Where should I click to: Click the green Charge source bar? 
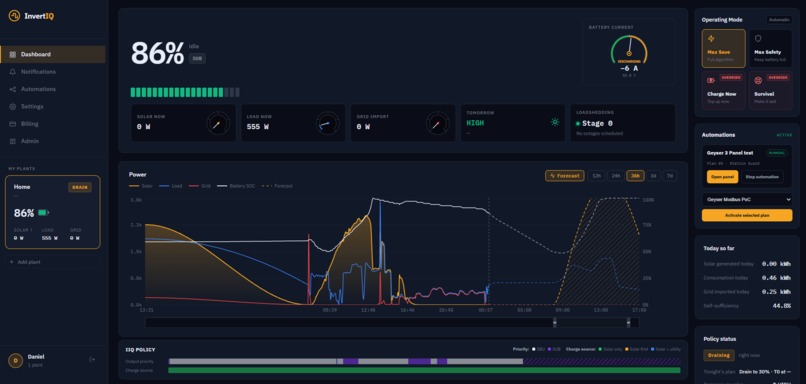click(424, 370)
